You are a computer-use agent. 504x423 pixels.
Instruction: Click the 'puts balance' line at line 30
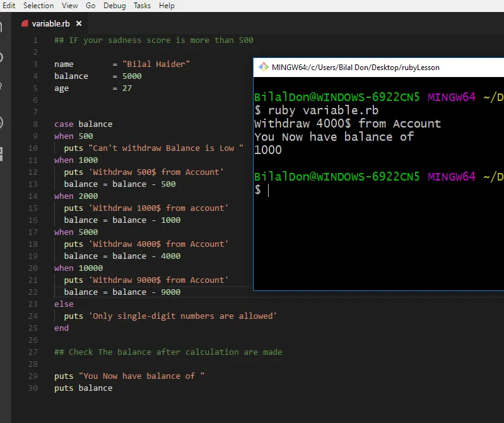83,388
